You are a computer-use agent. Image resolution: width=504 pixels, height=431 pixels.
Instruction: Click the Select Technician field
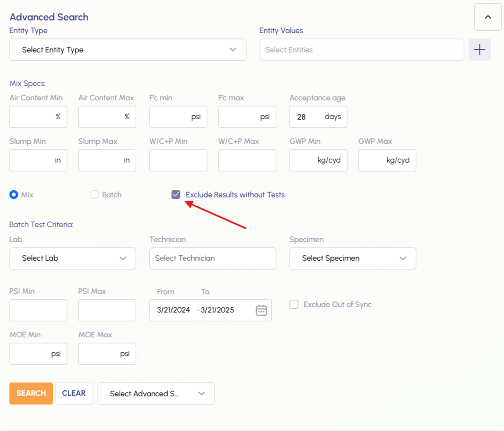click(212, 258)
